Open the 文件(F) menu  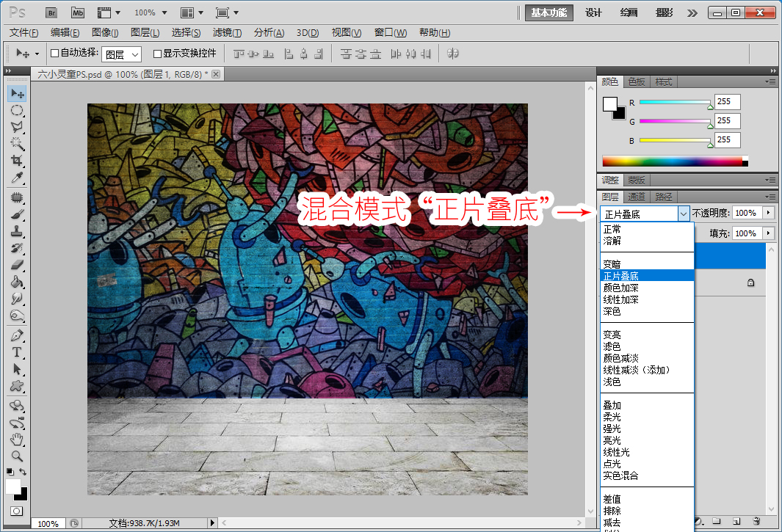(x=24, y=33)
